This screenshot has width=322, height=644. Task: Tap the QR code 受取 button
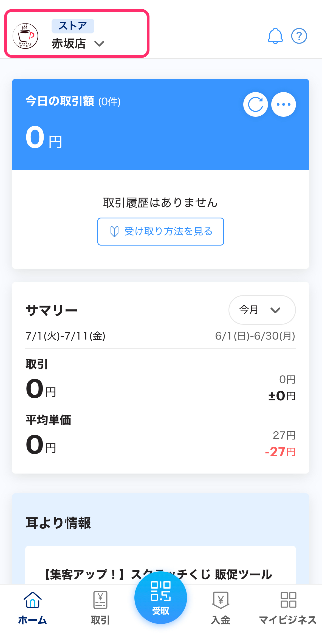161,597
